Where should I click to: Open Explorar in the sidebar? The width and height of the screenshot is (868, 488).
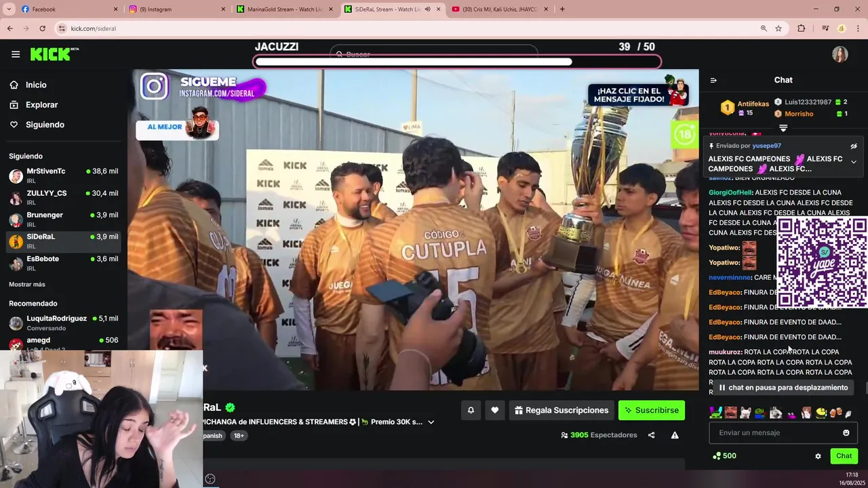click(41, 105)
